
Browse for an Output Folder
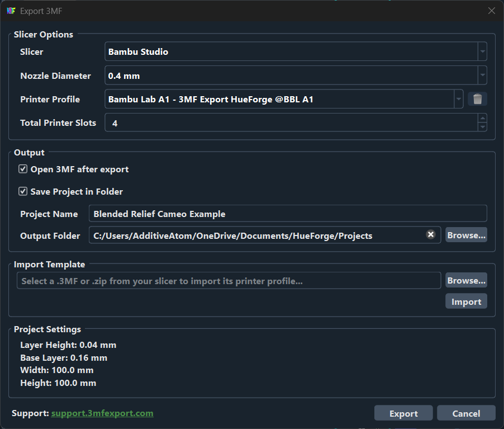[466, 235]
